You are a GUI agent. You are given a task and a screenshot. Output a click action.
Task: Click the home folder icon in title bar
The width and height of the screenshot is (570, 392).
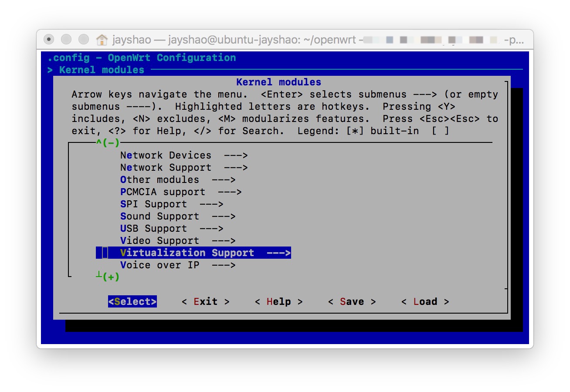tap(102, 40)
